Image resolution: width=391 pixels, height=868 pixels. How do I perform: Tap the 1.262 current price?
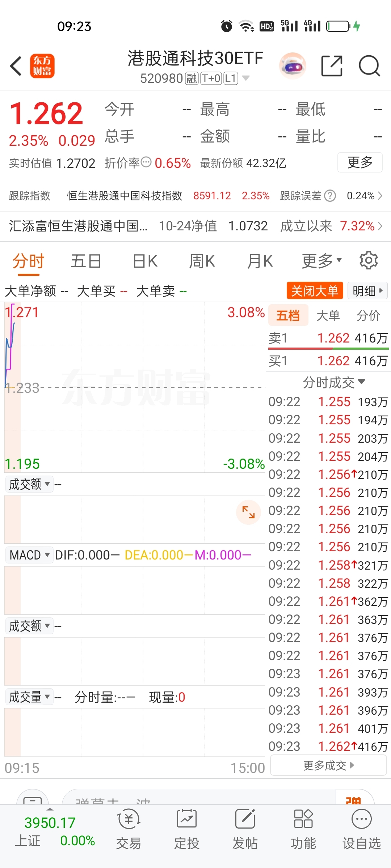46,113
